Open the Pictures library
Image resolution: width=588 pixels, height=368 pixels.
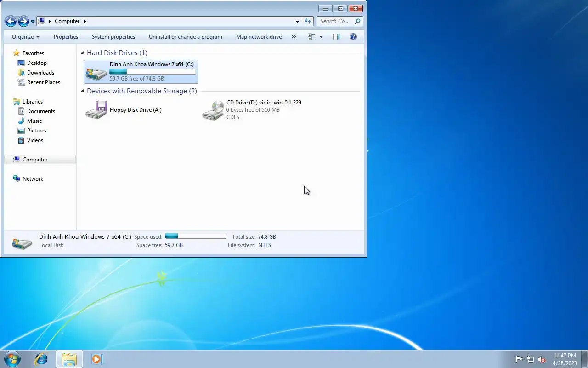pyautogui.click(x=37, y=131)
